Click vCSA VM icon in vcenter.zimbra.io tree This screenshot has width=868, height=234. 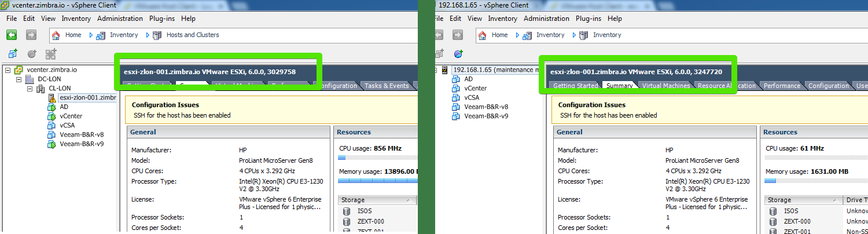point(52,125)
